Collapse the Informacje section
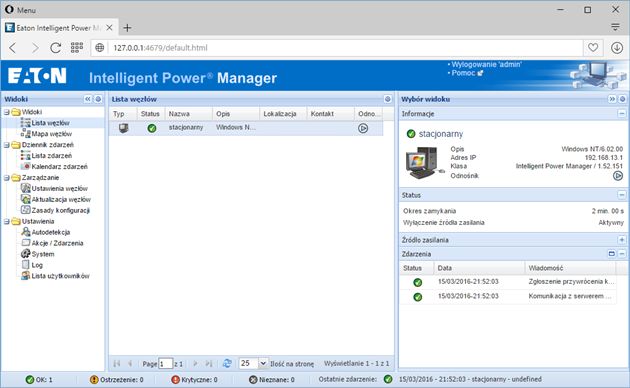 point(622,114)
